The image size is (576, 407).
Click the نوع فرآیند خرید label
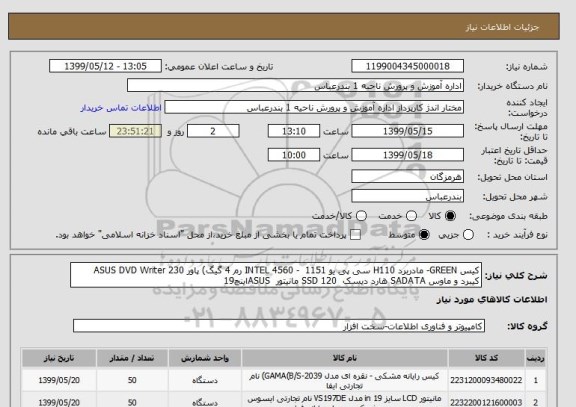(x=517, y=235)
